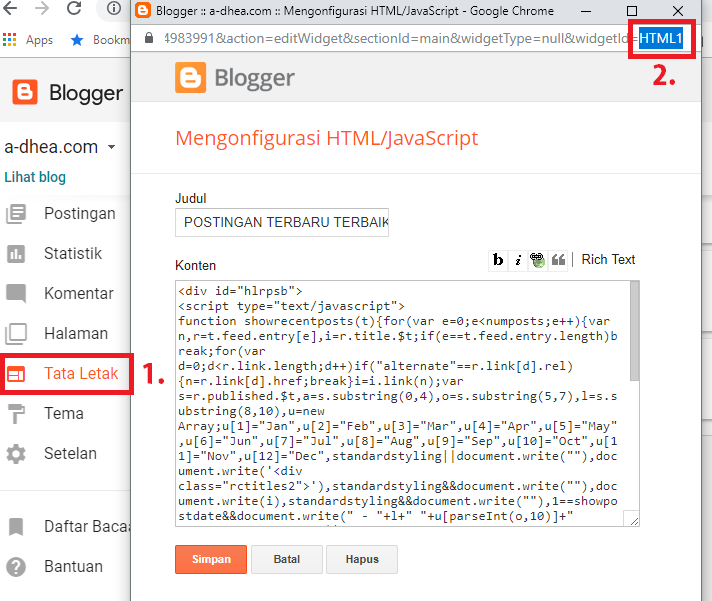712x601 pixels.
Task: Reload the page with refresh icon
Action: point(74,8)
